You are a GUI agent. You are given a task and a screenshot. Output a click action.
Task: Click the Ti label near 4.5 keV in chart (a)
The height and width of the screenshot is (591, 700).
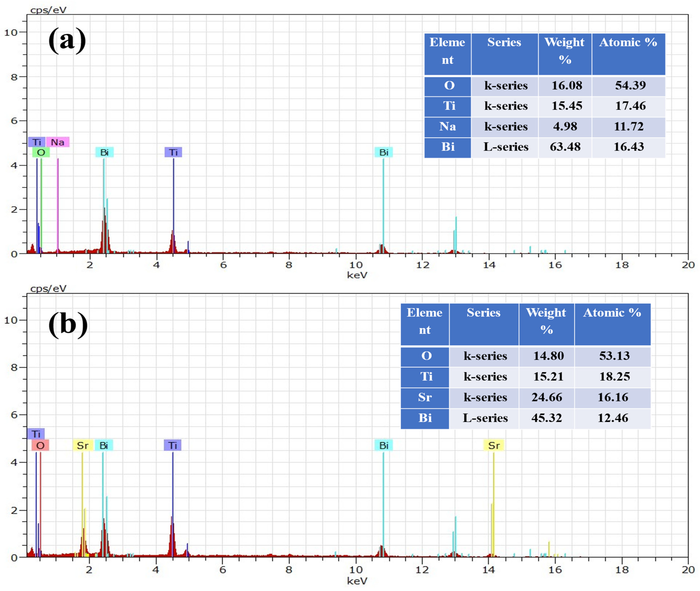point(173,152)
